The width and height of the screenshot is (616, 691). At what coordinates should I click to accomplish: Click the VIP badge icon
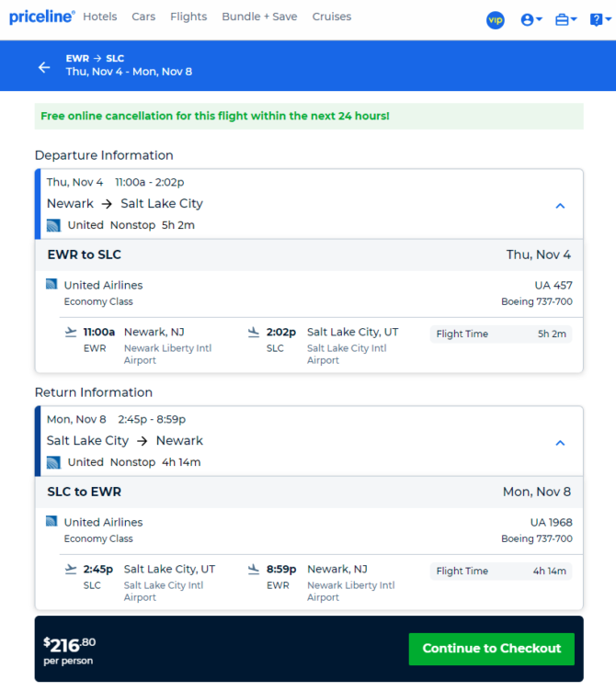496,19
